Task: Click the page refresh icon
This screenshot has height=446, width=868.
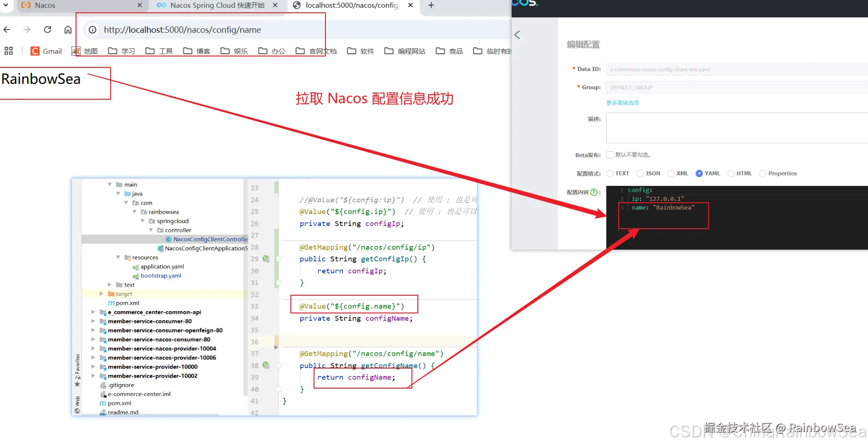Action: [47, 29]
